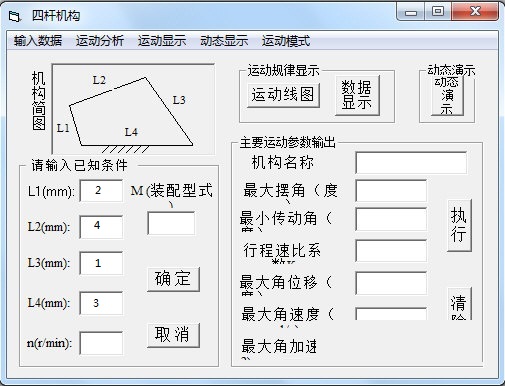The image size is (505, 386).
Task: Click the L4 label in mechanism diagram
Action: [131, 132]
